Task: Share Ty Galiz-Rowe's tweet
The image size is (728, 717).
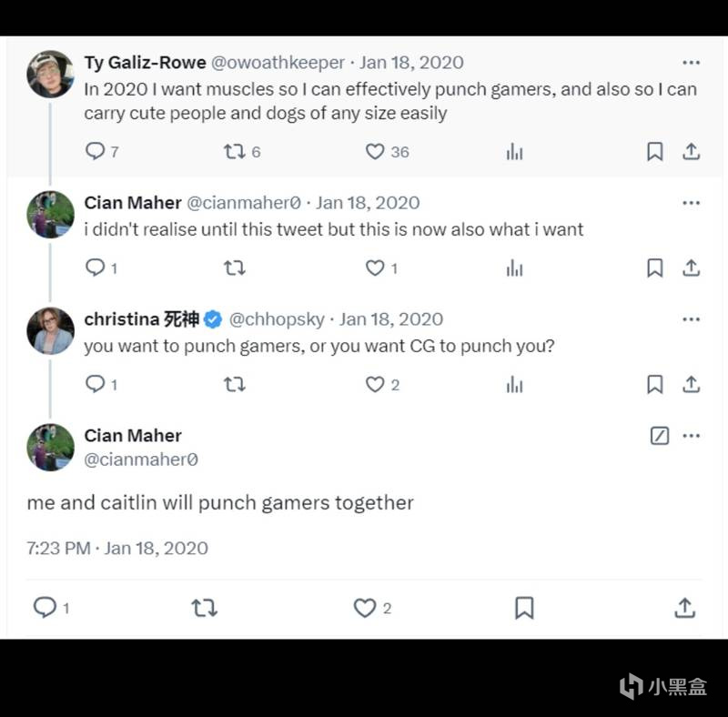Action: [691, 152]
